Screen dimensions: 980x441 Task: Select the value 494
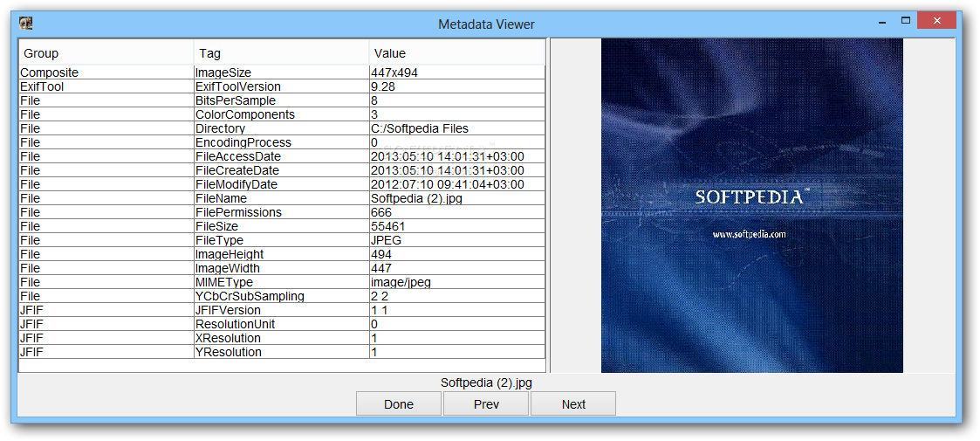click(457, 254)
